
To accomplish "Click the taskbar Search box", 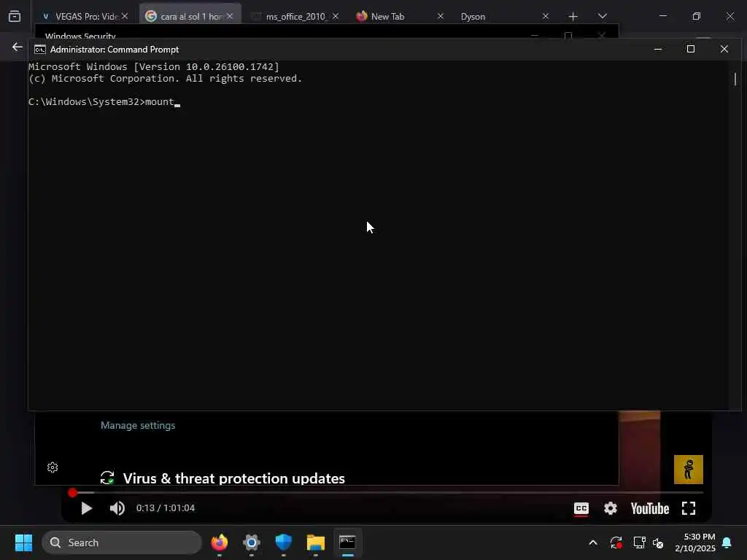I will tap(122, 542).
